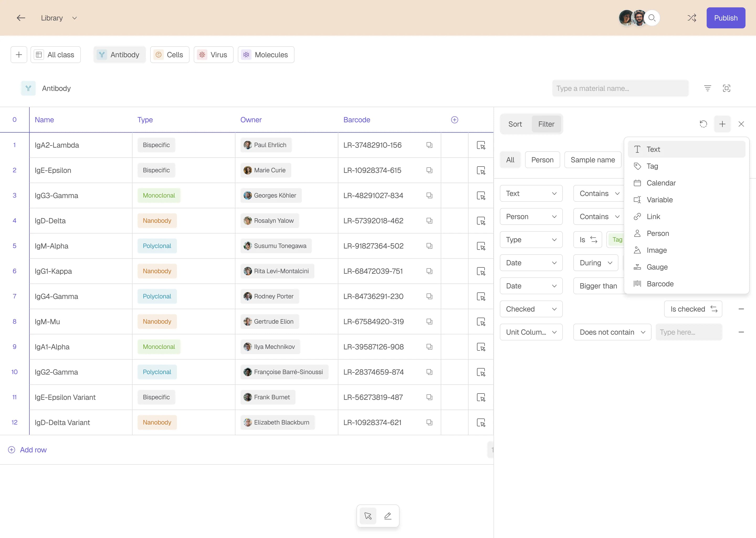The height and width of the screenshot is (538, 756).
Task: Open the Does not contain dropdown
Action: pyautogui.click(x=612, y=332)
